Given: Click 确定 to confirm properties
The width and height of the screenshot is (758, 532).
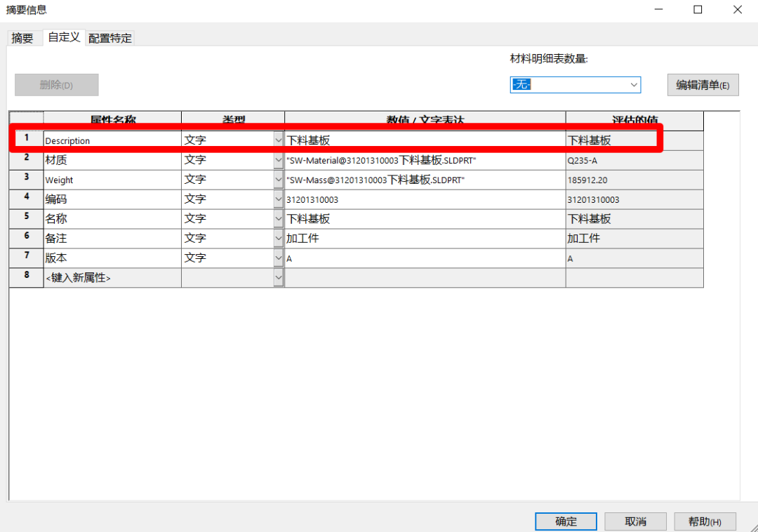Looking at the screenshot, I should tap(566, 521).
